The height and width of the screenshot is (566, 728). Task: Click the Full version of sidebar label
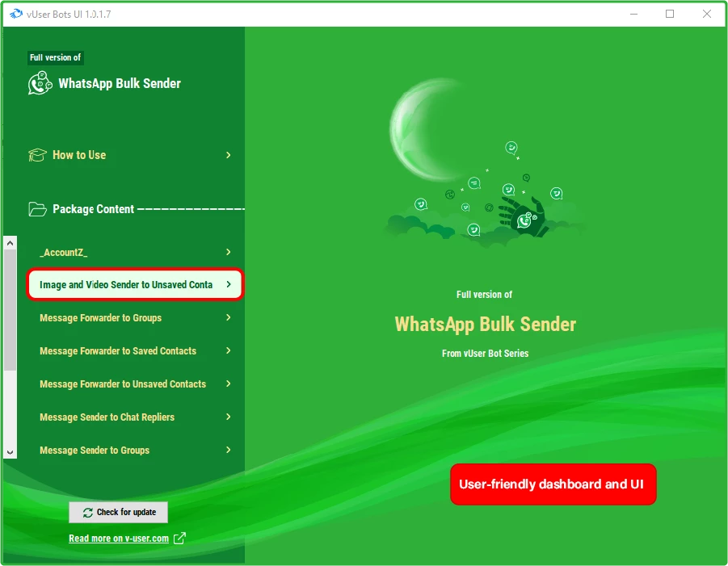(55, 57)
